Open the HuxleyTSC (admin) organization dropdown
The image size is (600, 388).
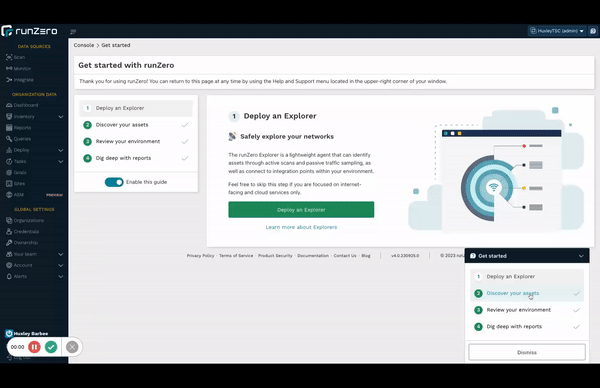pos(557,31)
